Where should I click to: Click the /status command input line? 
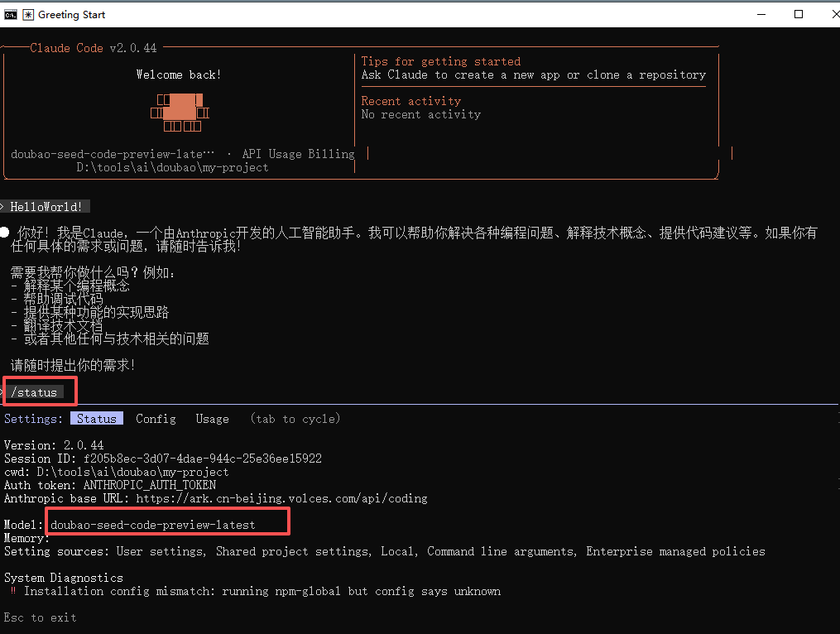(34, 392)
